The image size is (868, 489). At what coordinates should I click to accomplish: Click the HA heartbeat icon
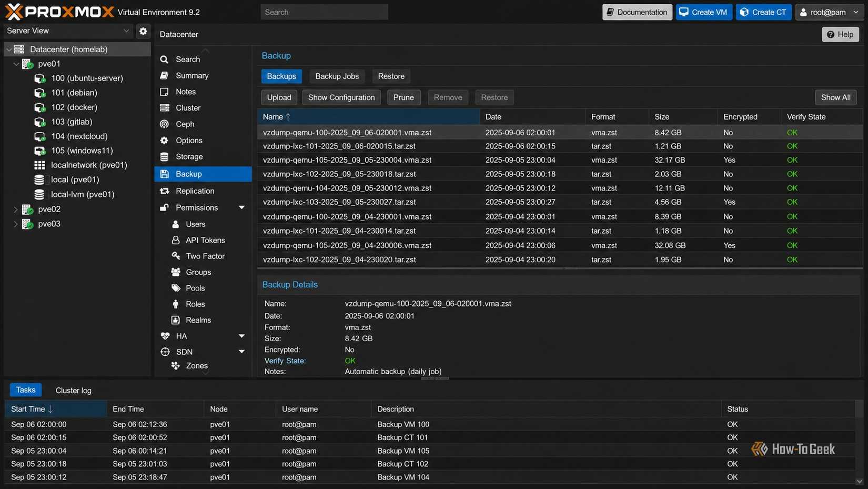coord(165,336)
